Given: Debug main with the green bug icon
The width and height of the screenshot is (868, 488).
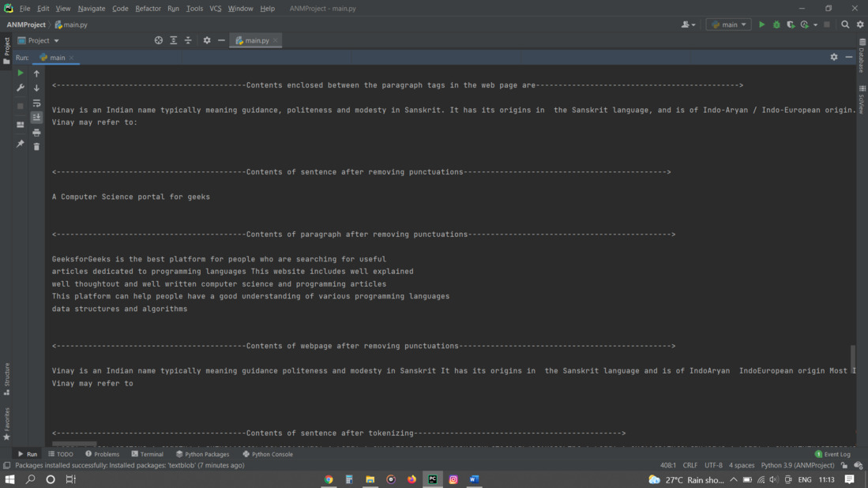Looking at the screenshot, I should 776,24.
